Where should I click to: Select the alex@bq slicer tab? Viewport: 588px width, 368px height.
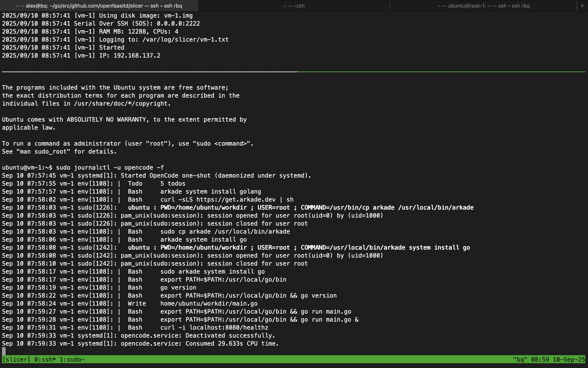pyautogui.click(x=99, y=6)
